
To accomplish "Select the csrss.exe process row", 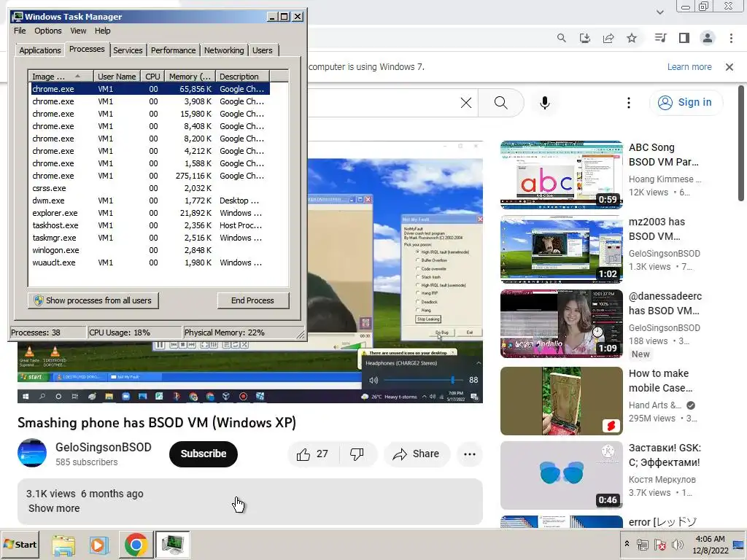I will tap(150, 188).
